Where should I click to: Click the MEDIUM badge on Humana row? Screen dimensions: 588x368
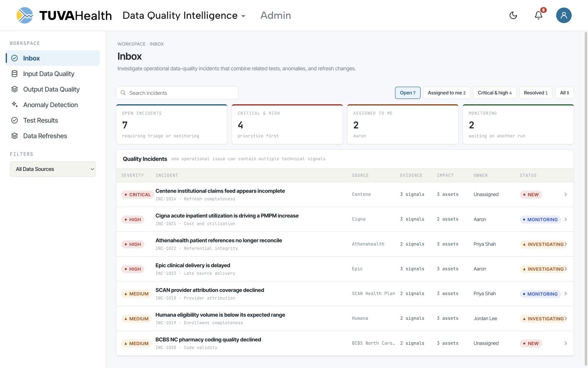click(136, 319)
